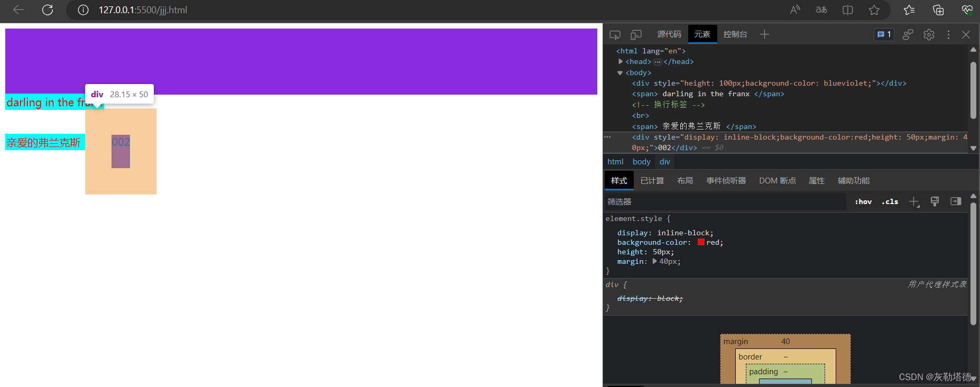Image resolution: width=980 pixels, height=387 pixels.
Task: Select the html breadcrumb
Action: click(x=615, y=162)
